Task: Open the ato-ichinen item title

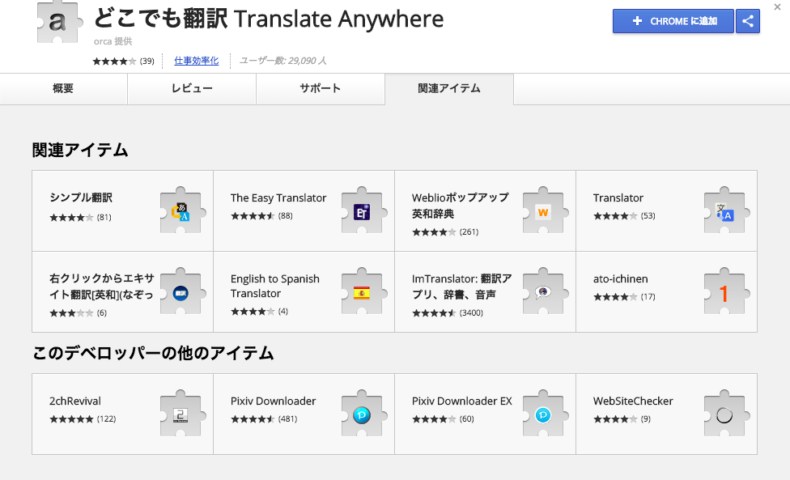Action: (620, 279)
